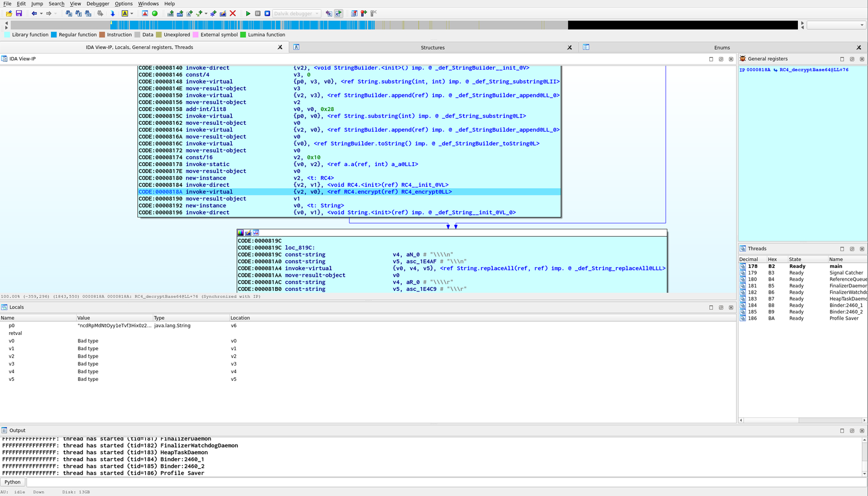
Task: Open the jump back history dropdown
Action: (x=41, y=14)
